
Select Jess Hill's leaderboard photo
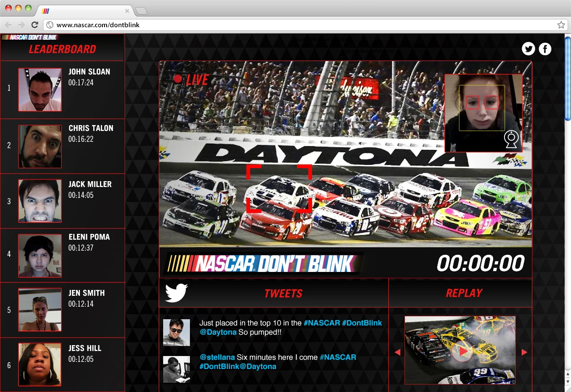tap(40, 364)
